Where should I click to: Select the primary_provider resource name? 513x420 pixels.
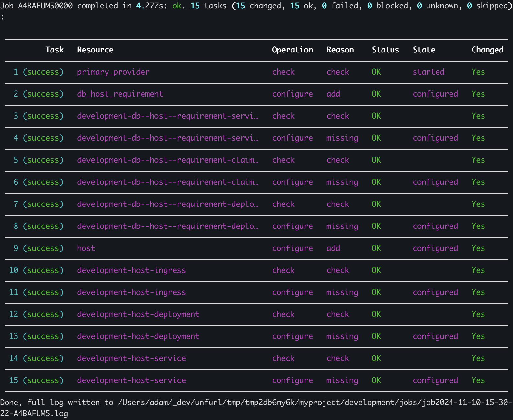tap(113, 72)
